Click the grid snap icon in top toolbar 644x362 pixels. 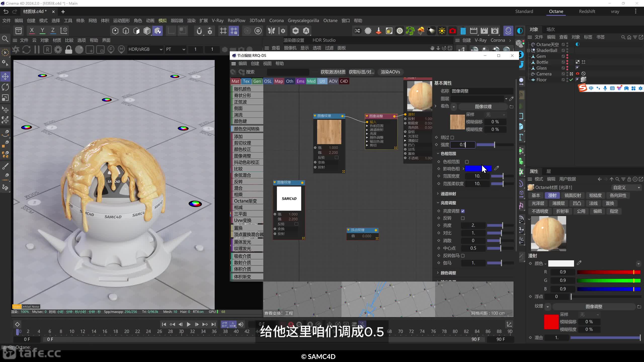234,31
